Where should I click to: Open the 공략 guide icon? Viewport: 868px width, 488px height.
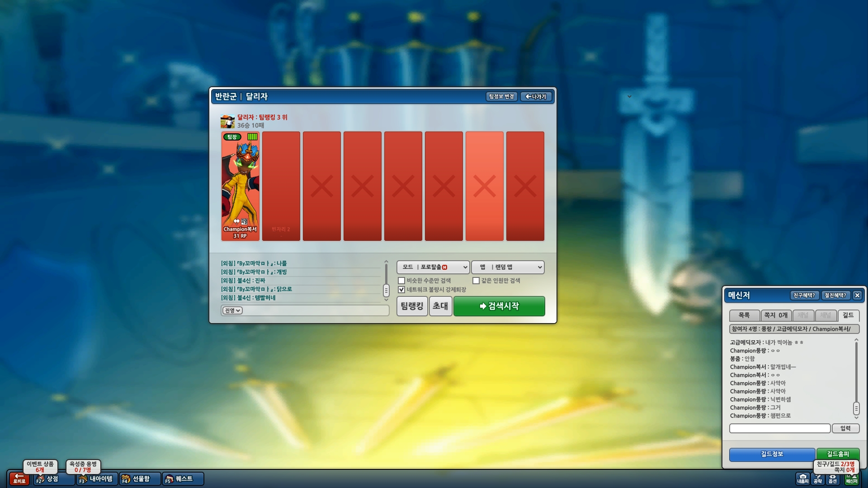pyautogui.click(x=818, y=479)
